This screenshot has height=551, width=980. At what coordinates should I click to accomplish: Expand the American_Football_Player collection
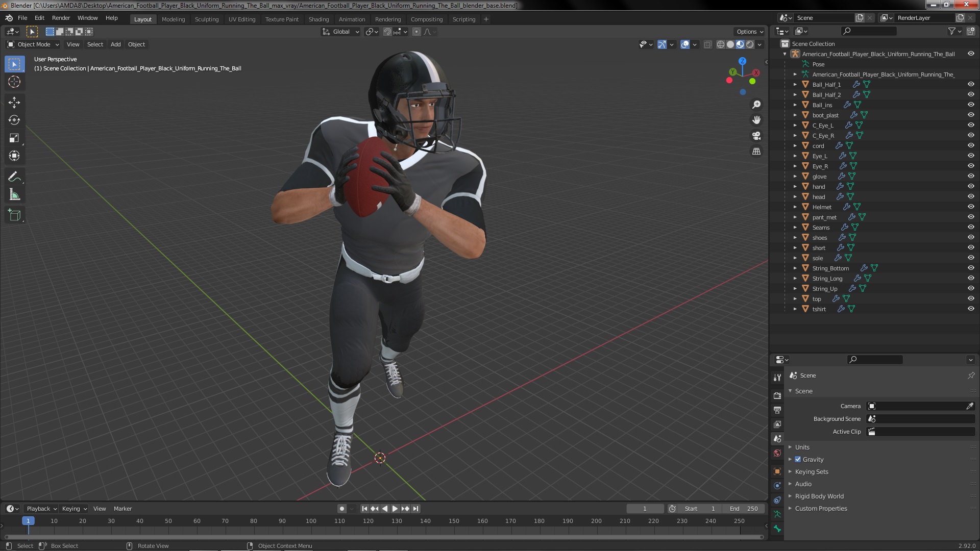pyautogui.click(x=795, y=74)
